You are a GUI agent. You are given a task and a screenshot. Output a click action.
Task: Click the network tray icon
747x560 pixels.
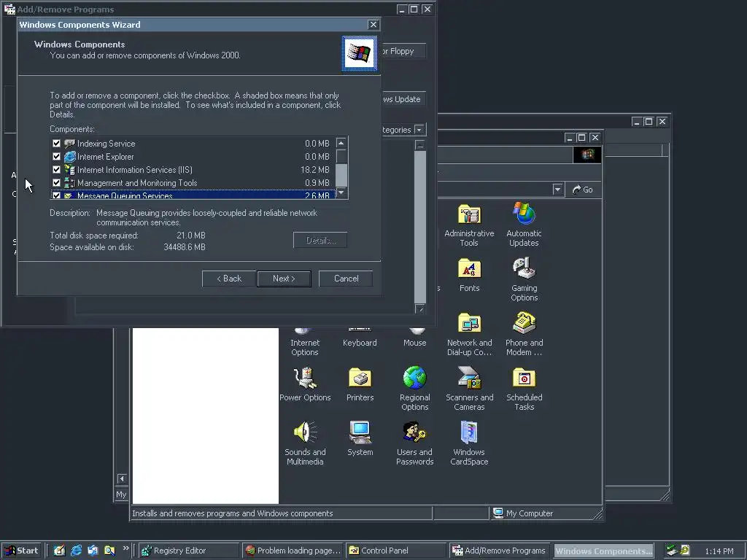point(672,551)
